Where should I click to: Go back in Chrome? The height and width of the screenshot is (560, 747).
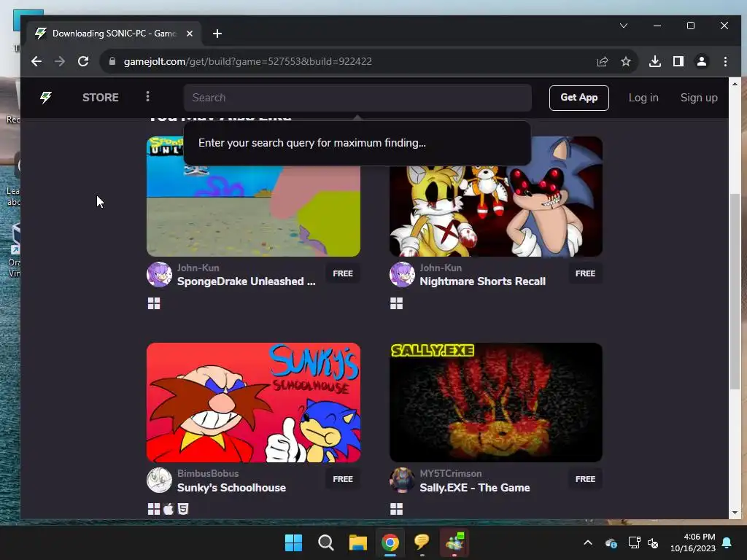point(36,61)
